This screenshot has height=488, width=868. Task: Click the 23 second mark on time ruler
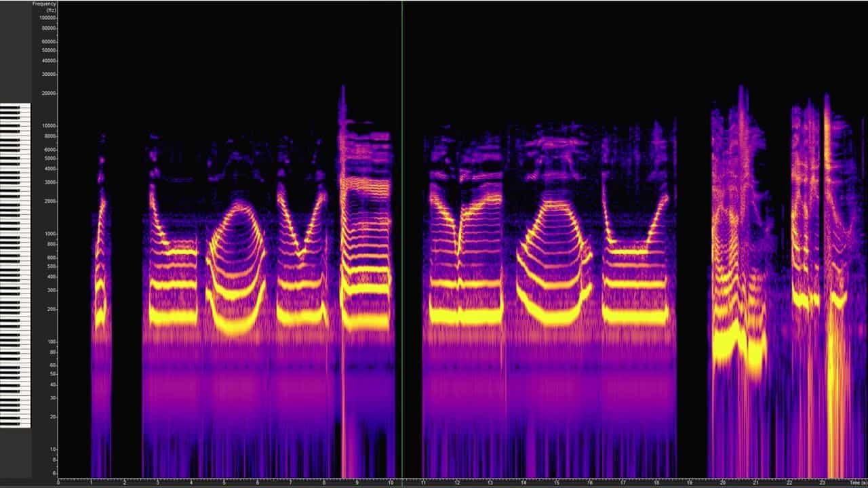point(822,483)
